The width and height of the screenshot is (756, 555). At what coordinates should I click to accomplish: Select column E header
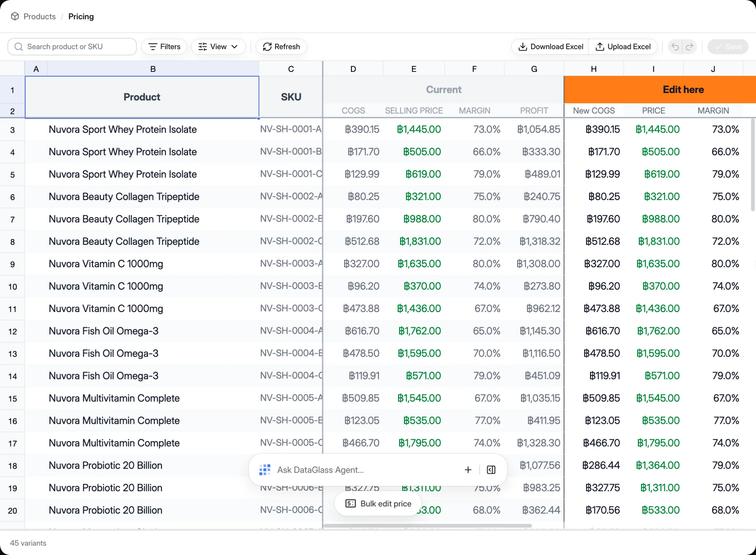point(414,69)
